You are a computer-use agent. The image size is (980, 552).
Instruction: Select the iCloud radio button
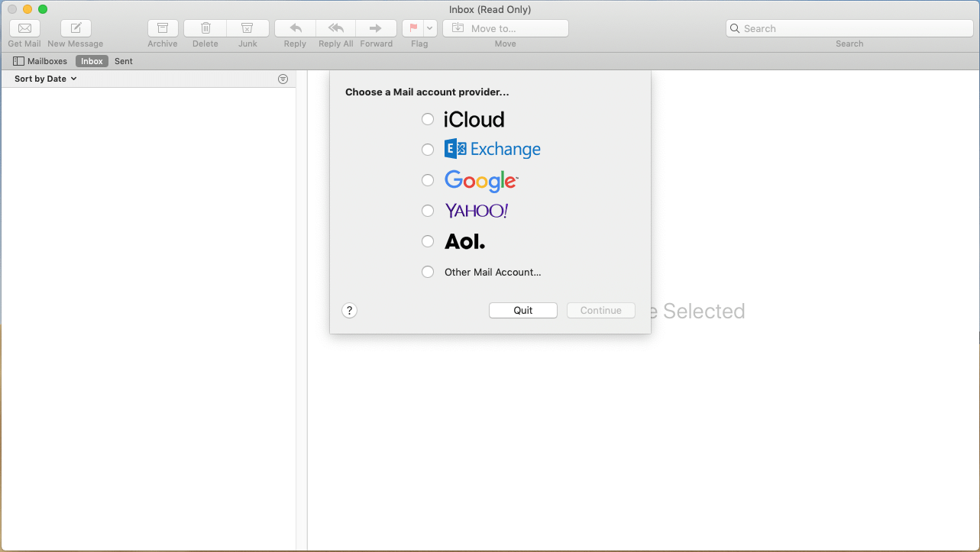pyautogui.click(x=428, y=119)
